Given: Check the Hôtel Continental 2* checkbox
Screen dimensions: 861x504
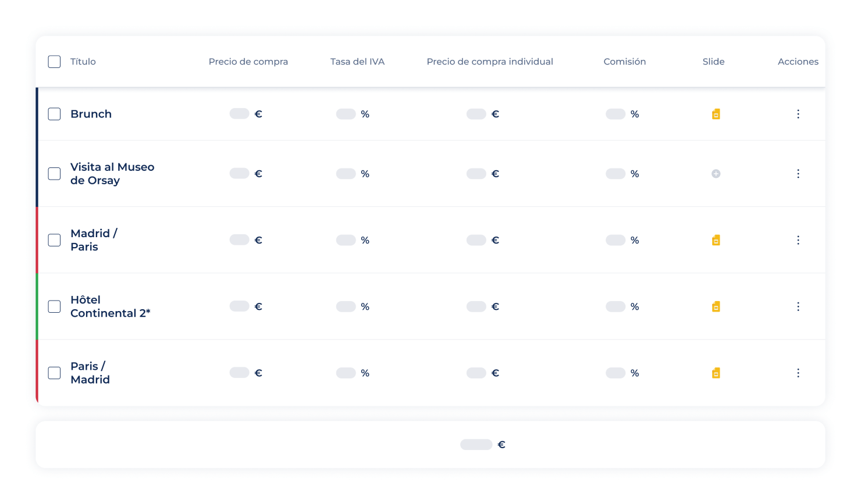Looking at the screenshot, I should click(54, 306).
